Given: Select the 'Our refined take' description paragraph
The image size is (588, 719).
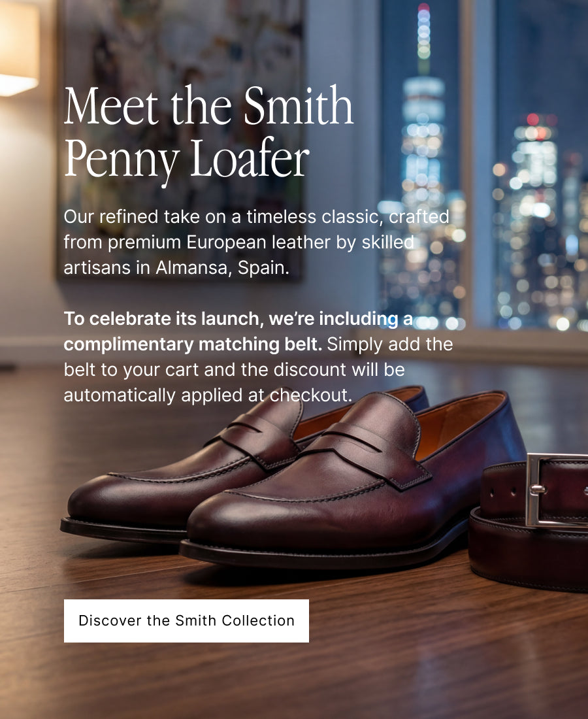Looking at the screenshot, I should (256, 242).
